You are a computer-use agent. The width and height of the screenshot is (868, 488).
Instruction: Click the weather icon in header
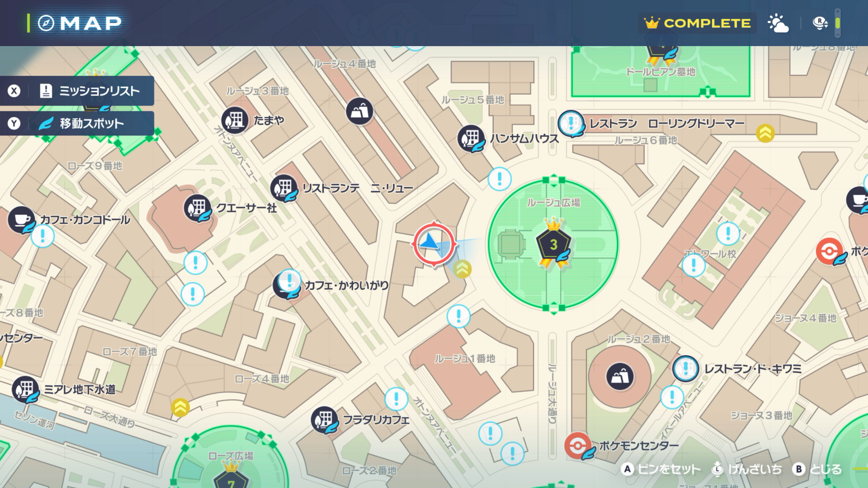tap(778, 23)
